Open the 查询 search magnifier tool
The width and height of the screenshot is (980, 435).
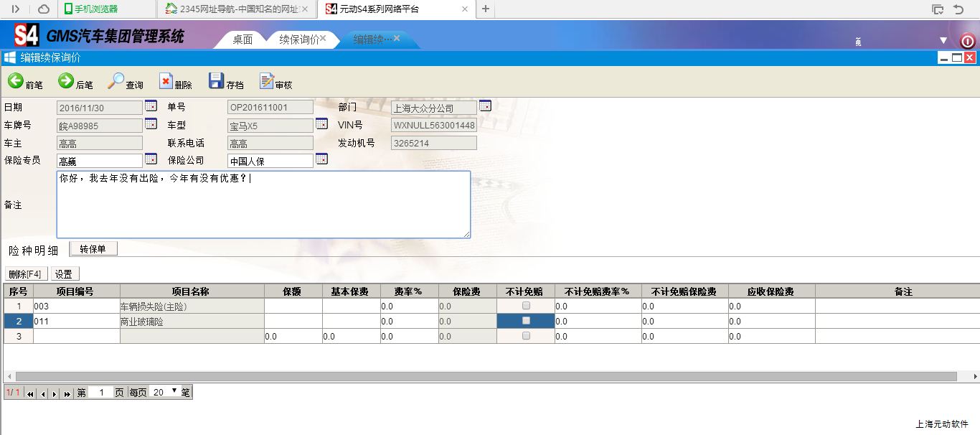coord(116,81)
